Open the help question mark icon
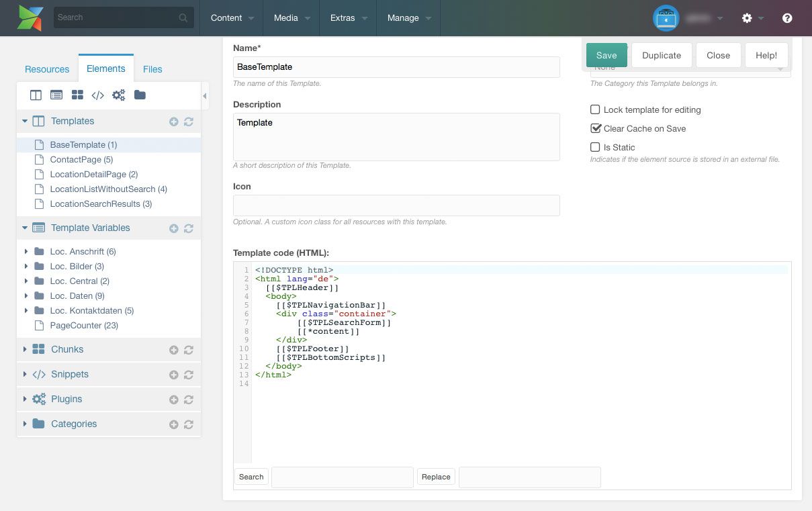The image size is (812, 511). coord(787,18)
